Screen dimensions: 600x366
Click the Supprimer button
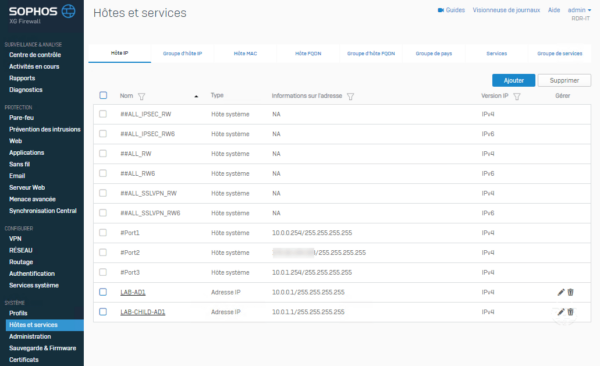(564, 80)
